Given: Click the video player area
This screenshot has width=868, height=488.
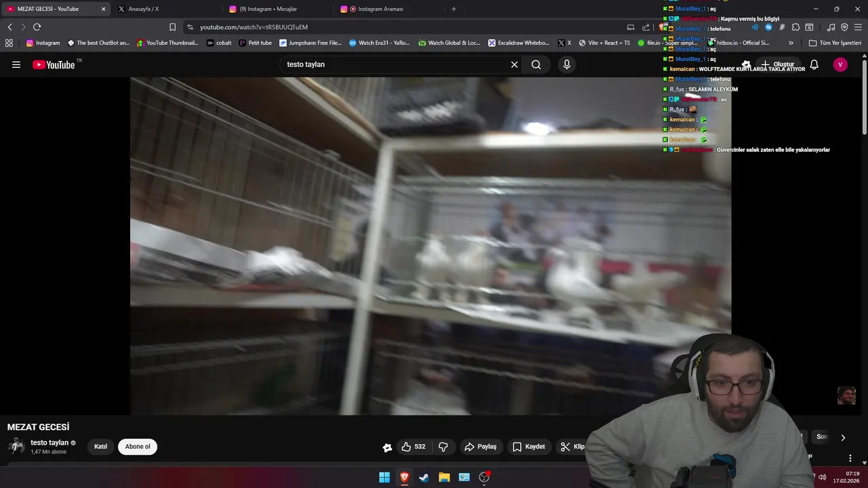Looking at the screenshot, I should pos(431,245).
